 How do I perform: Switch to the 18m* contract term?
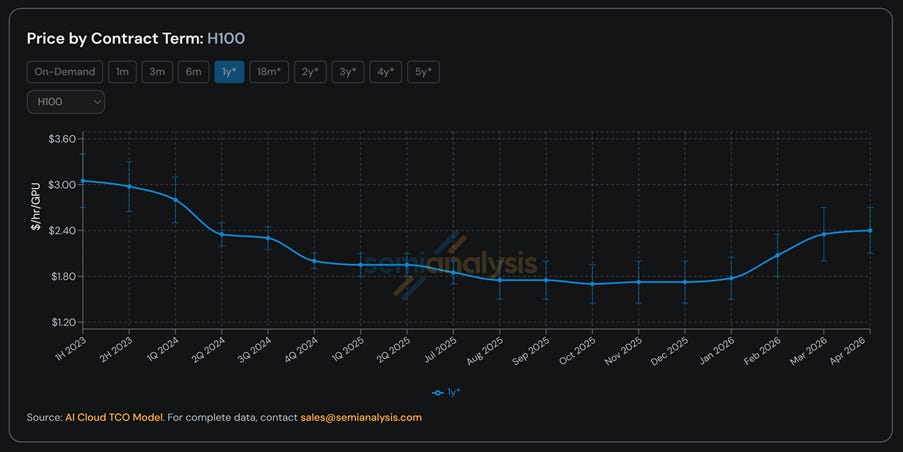269,72
